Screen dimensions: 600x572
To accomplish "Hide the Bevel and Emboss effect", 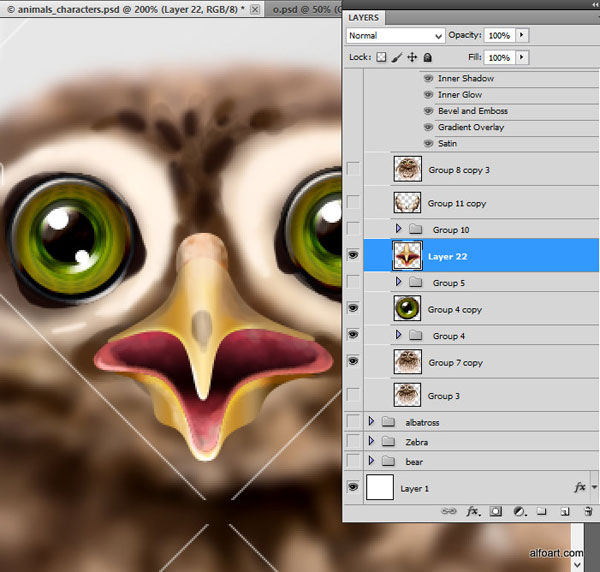I will (429, 111).
